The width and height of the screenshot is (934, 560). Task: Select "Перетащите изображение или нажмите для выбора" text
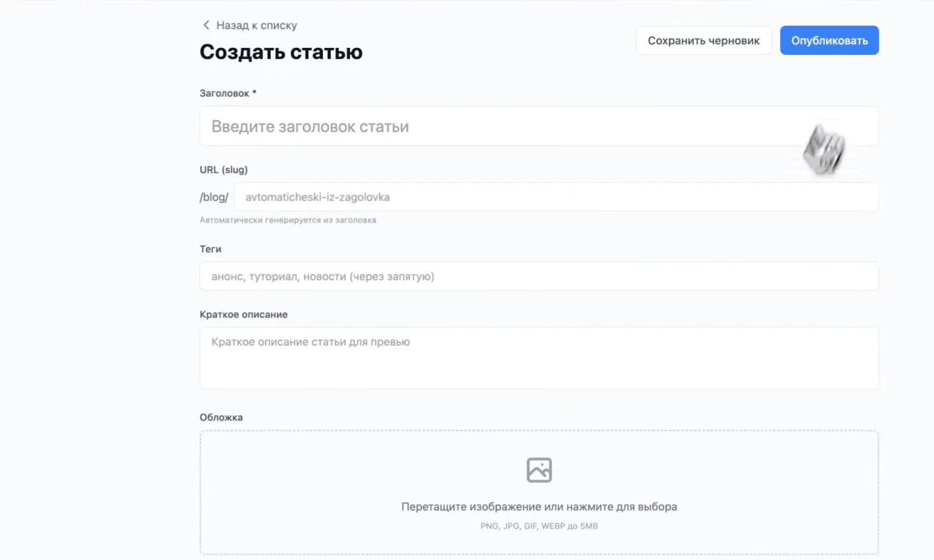coord(539,507)
